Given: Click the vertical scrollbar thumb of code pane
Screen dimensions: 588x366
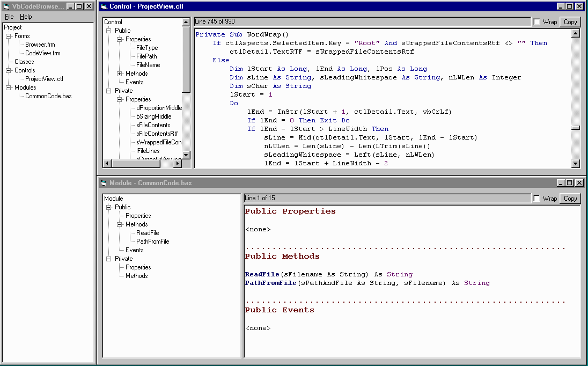Looking at the screenshot, I should coord(576,128).
